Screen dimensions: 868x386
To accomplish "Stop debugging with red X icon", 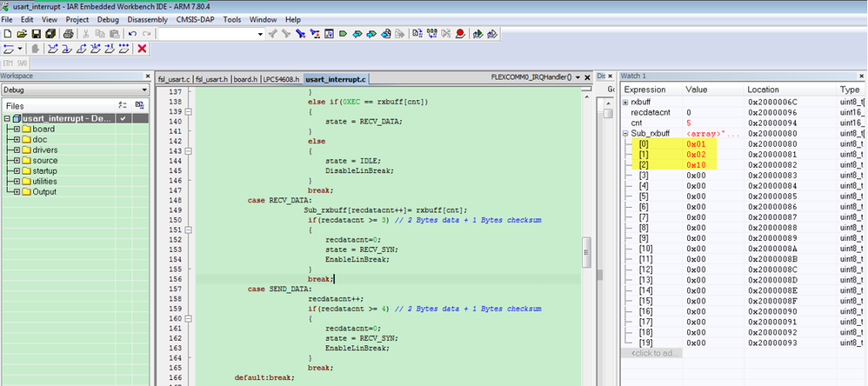I will (x=142, y=49).
